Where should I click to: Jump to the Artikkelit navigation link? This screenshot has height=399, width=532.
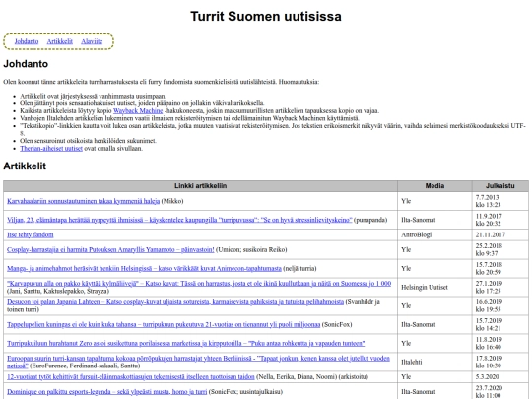(x=60, y=41)
